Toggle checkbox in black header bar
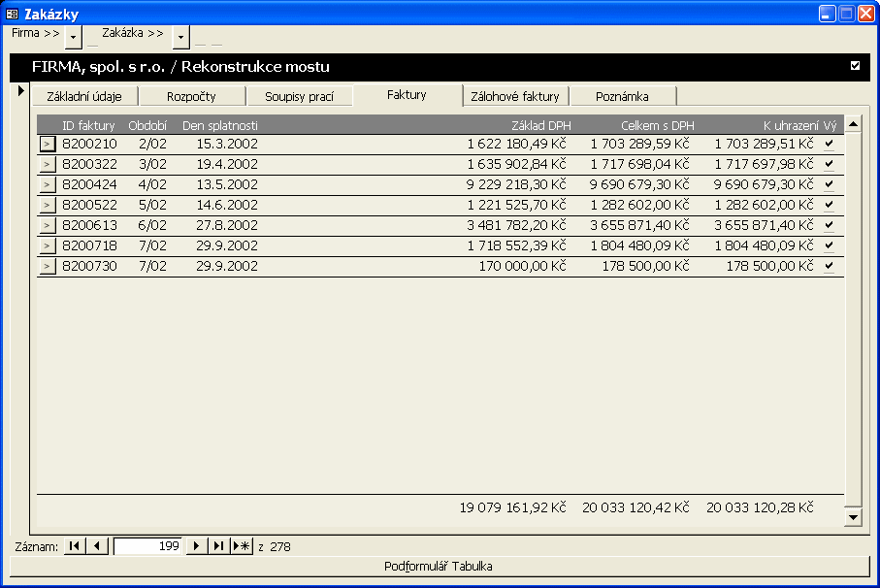 pos(855,66)
